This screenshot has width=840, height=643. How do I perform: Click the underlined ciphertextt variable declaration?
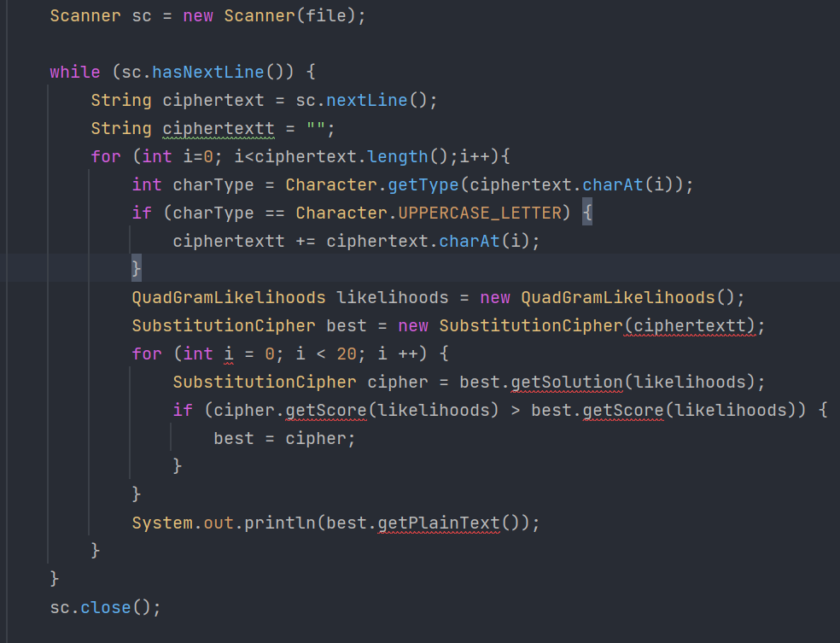pyautogui.click(x=219, y=129)
